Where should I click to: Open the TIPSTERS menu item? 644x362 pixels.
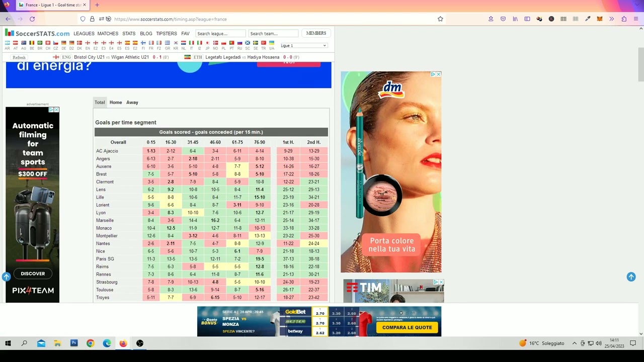point(167,34)
